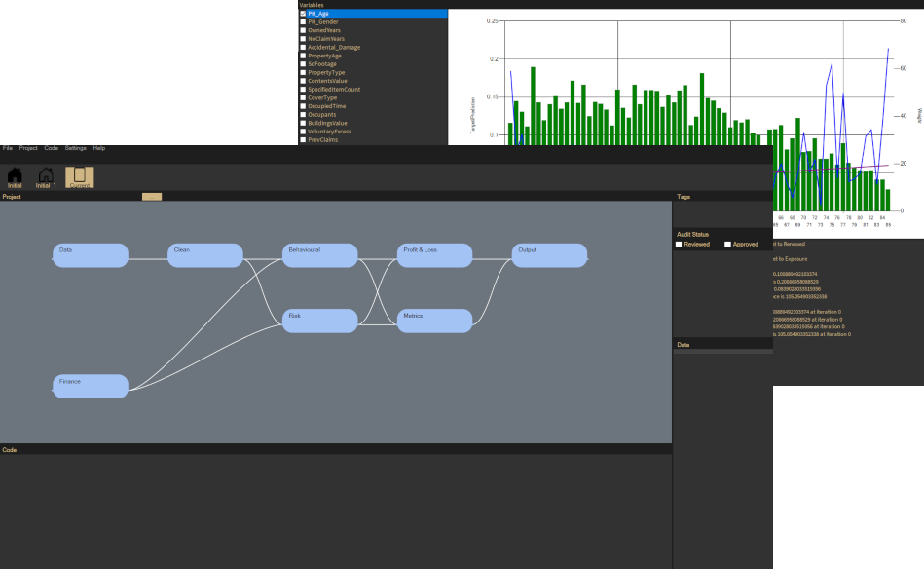Enable the PH_Gender variable checkbox
This screenshot has width=924, height=569.
click(303, 21)
